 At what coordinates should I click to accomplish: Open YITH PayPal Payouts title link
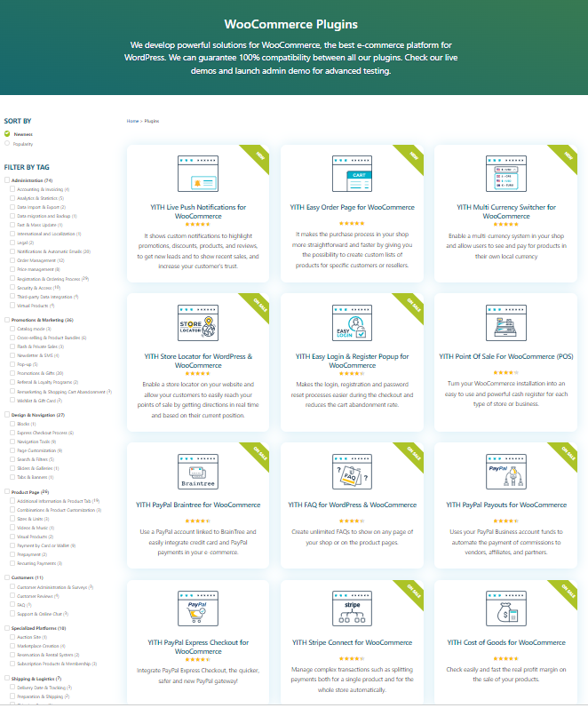(505, 505)
